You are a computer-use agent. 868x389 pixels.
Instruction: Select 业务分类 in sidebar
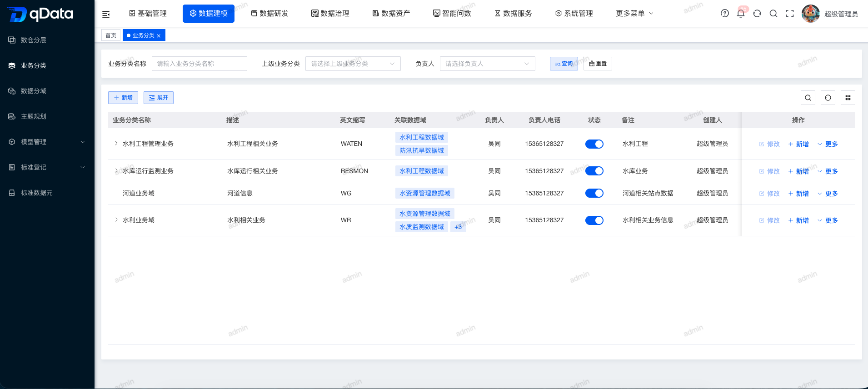pos(47,65)
